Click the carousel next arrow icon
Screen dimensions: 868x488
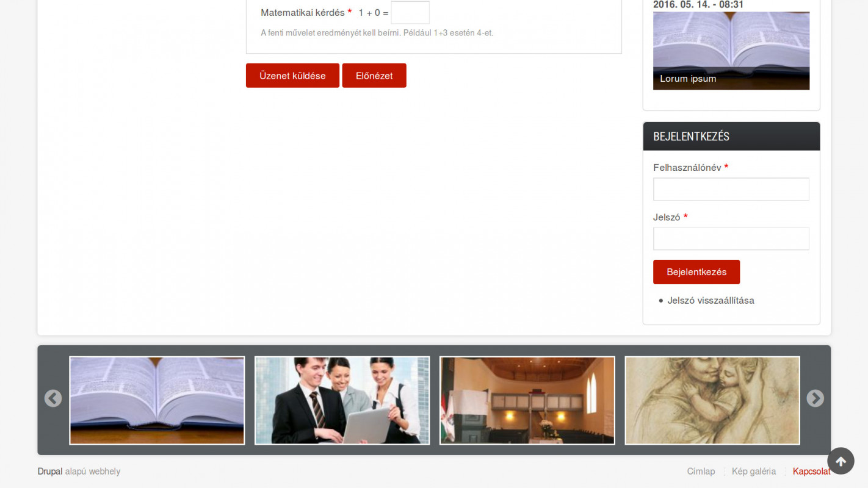point(815,399)
